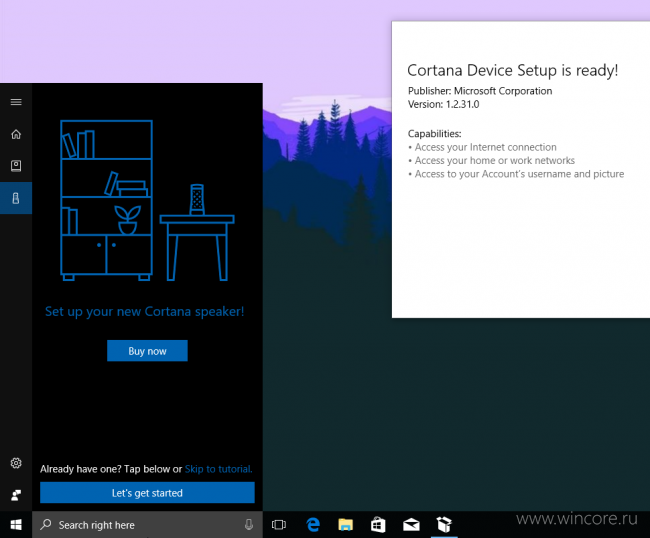Image resolution: width=650 pixels, height=538 pixels.
Task: Click the Skip to tutorial link
Action: (218, 469)
